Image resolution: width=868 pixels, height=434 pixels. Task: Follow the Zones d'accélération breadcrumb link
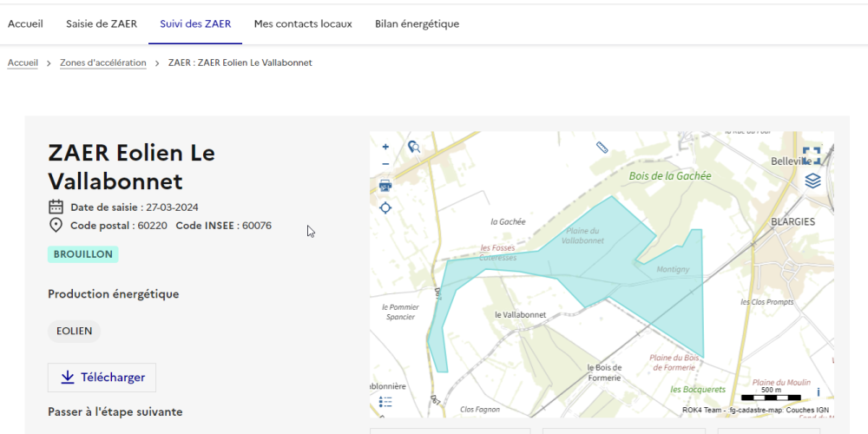102,63
